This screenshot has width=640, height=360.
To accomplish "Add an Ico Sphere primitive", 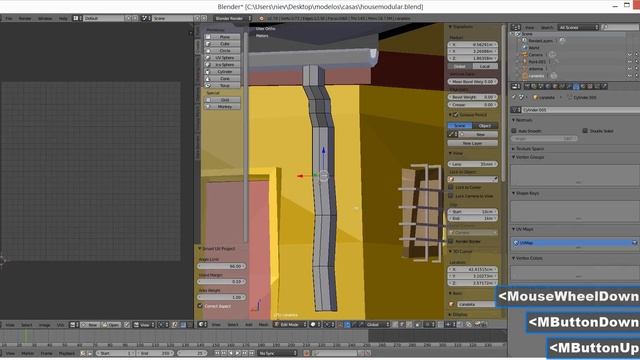I will [222, 64].
